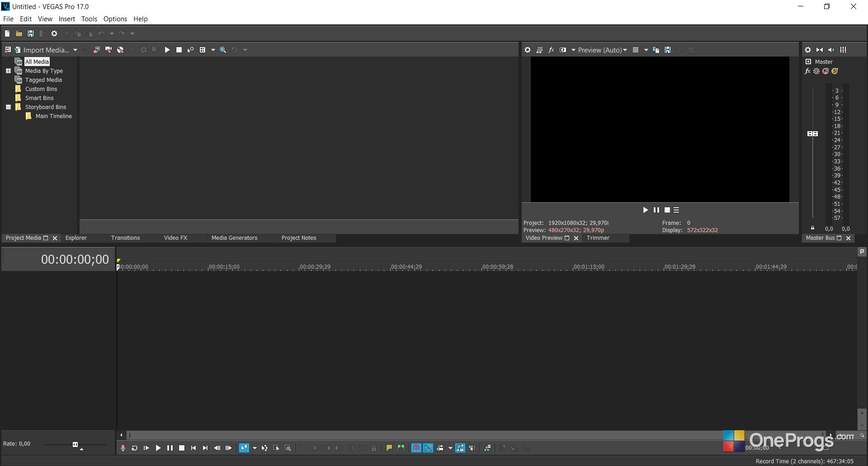The width and height of the screenshot is (868, 466).
Task: Switch to the Transitions tab
Action: pos(126,238)
